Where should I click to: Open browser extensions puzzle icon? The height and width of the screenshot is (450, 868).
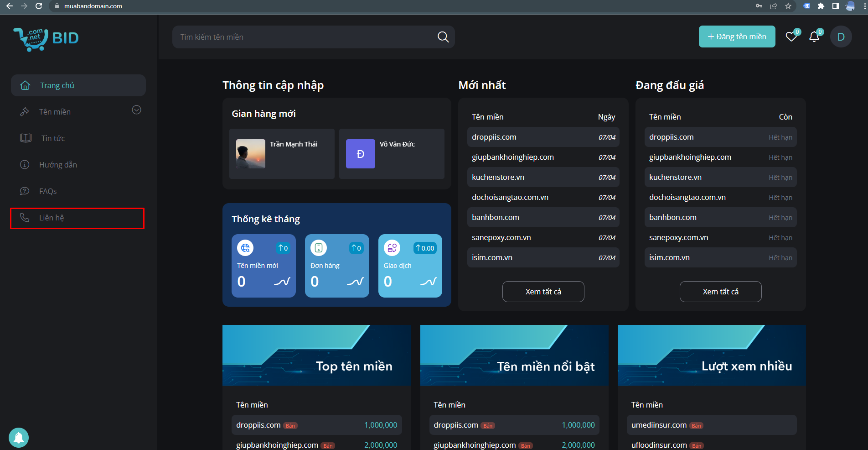click(x=821, y=6)
